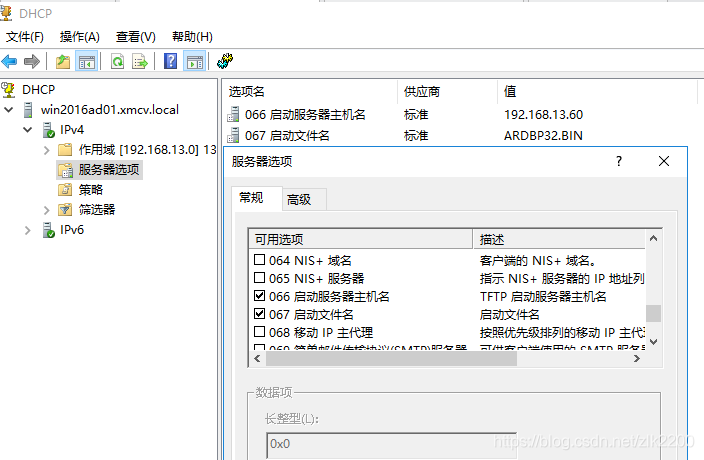Click the 选项名 column header
Screen dimensions: 704x460
(311, 92)
